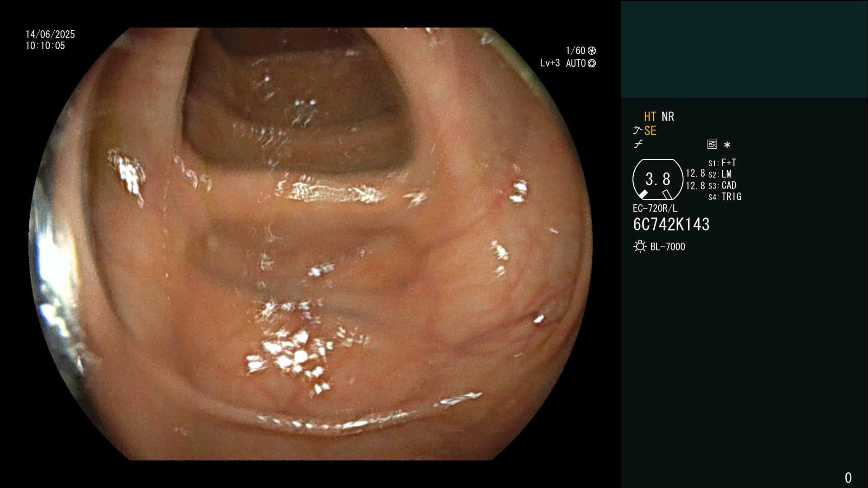The height and width of the screenshot is (488, 868).
Task: Click the structure emphasis icon left of SE
Action: (638, 131)
